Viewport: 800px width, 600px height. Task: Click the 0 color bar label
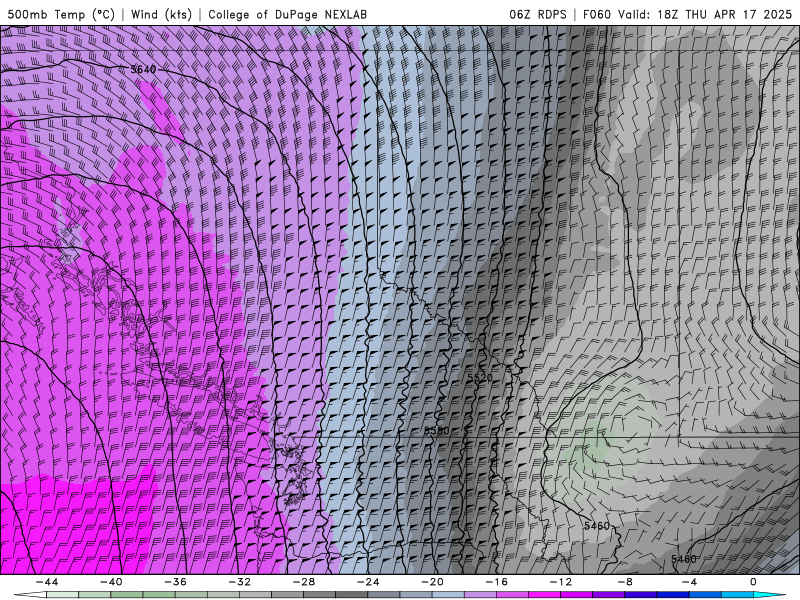754,582
